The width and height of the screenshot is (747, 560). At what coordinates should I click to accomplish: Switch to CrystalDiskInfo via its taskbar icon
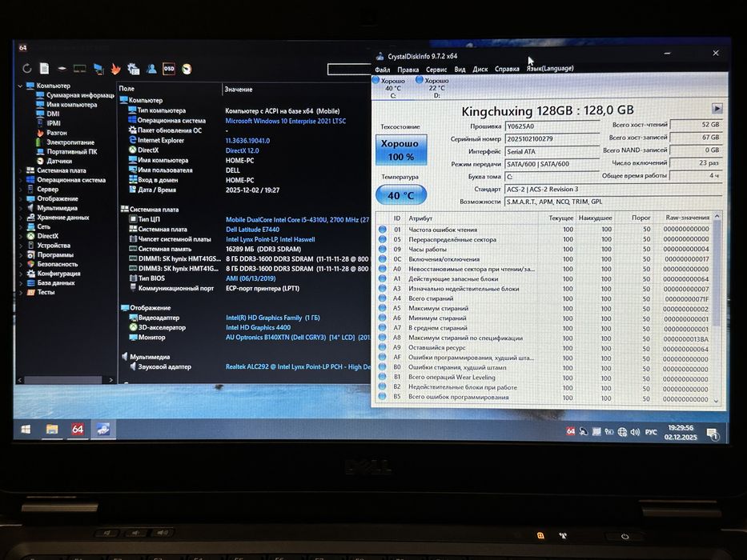(103, 430)
